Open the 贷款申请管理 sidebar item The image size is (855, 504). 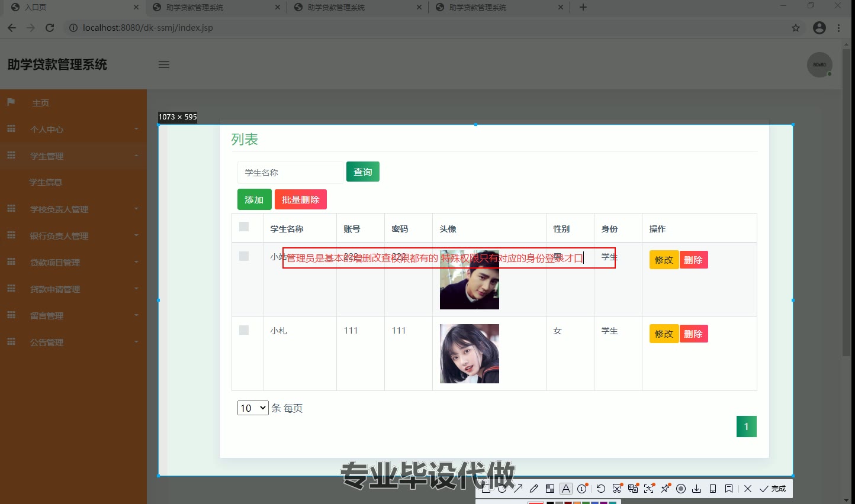click(73, 289)
